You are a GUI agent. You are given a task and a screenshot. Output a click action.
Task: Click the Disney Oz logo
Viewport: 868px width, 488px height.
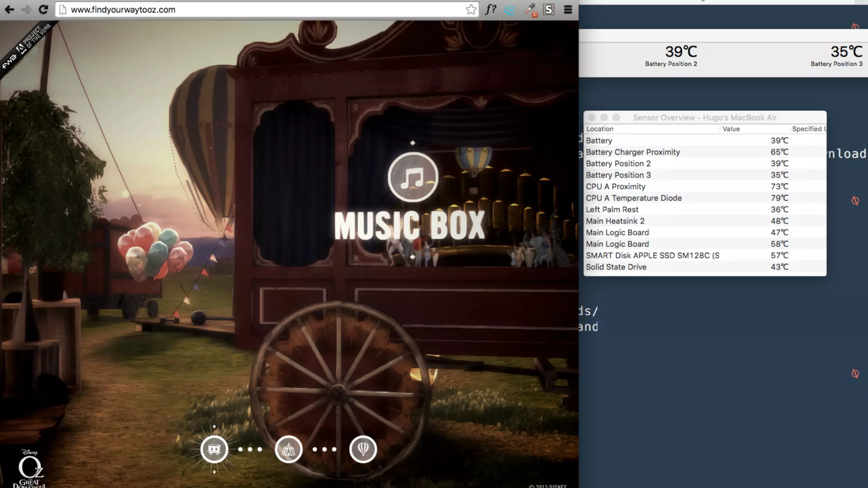coord(30,469)
